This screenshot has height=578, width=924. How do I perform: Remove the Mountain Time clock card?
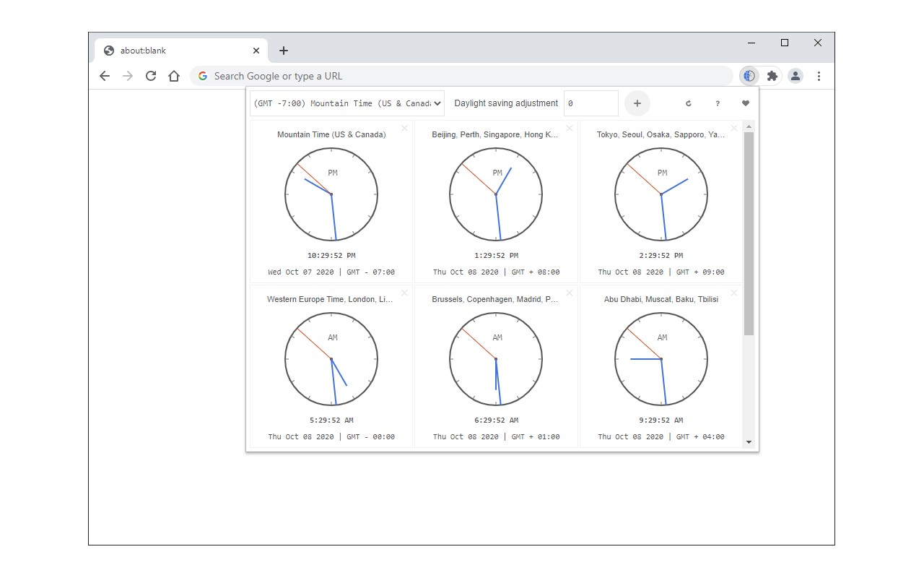[x=404, y=129]
